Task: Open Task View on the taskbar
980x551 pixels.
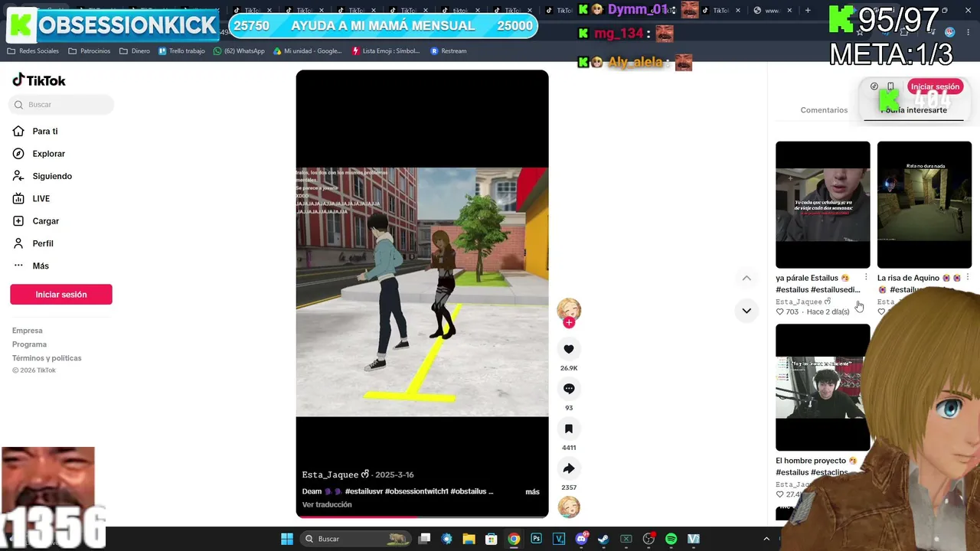Action: pos(425,539)
